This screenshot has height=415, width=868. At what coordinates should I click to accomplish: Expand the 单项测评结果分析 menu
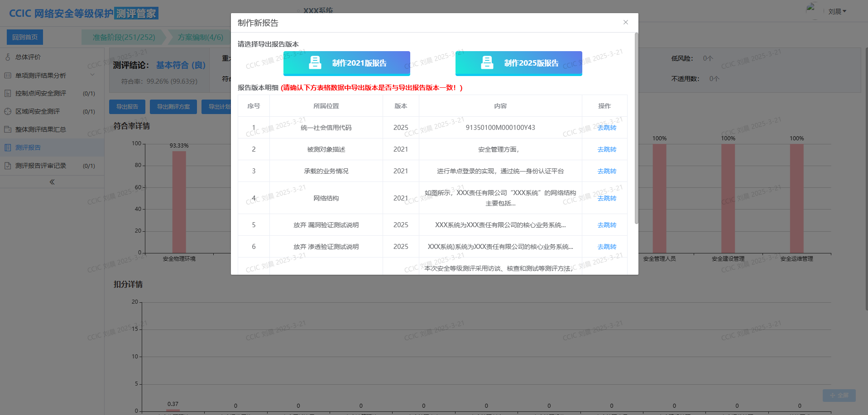tap(92, 75)
